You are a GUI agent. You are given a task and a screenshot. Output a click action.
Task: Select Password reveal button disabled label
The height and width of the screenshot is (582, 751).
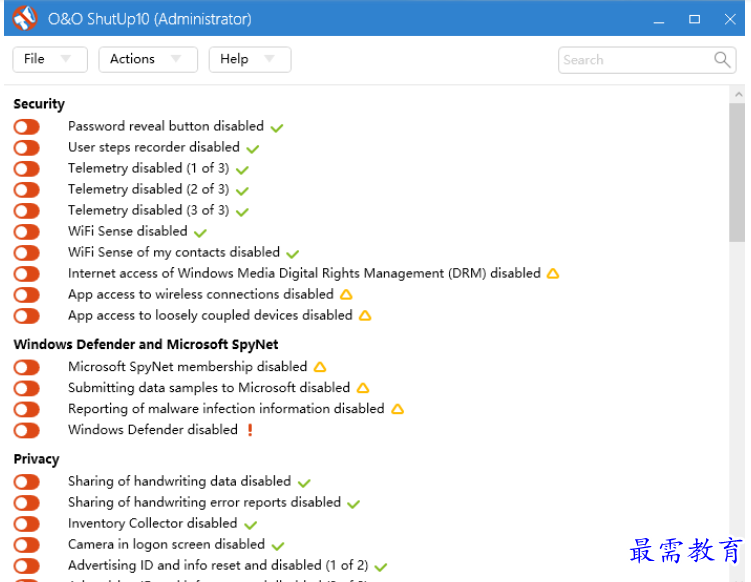[x=166, y=126]
